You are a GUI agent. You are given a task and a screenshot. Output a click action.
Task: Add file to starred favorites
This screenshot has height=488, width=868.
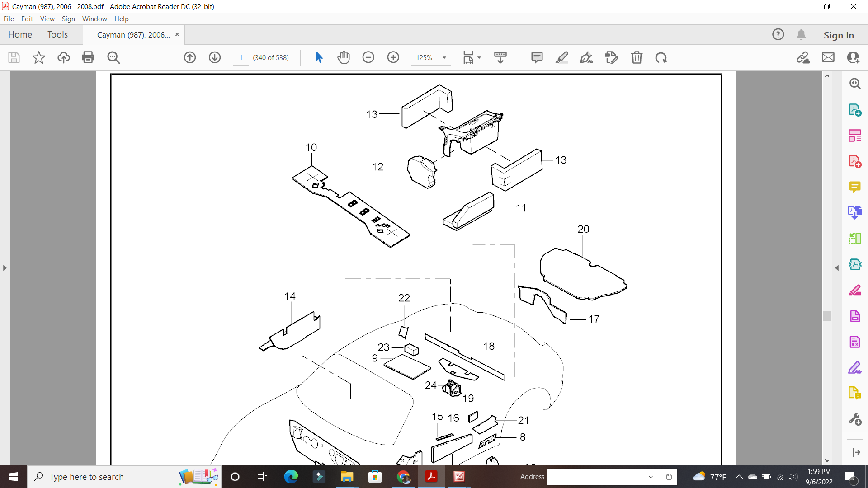(39, 57)
